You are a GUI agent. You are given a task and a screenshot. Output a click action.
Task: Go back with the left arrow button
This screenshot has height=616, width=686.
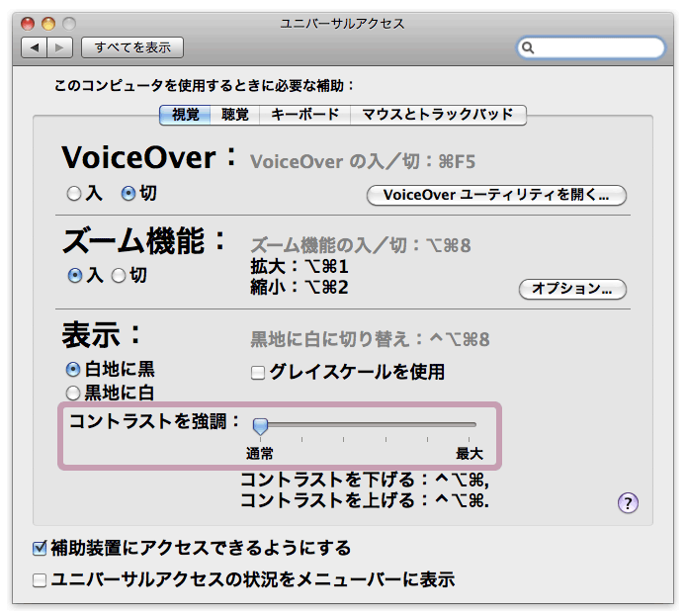(x=35, y=47)
